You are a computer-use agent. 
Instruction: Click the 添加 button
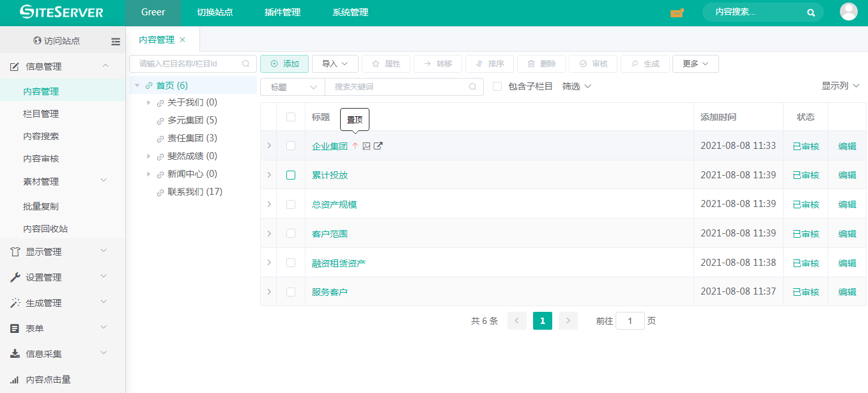[x=284, y=64]
